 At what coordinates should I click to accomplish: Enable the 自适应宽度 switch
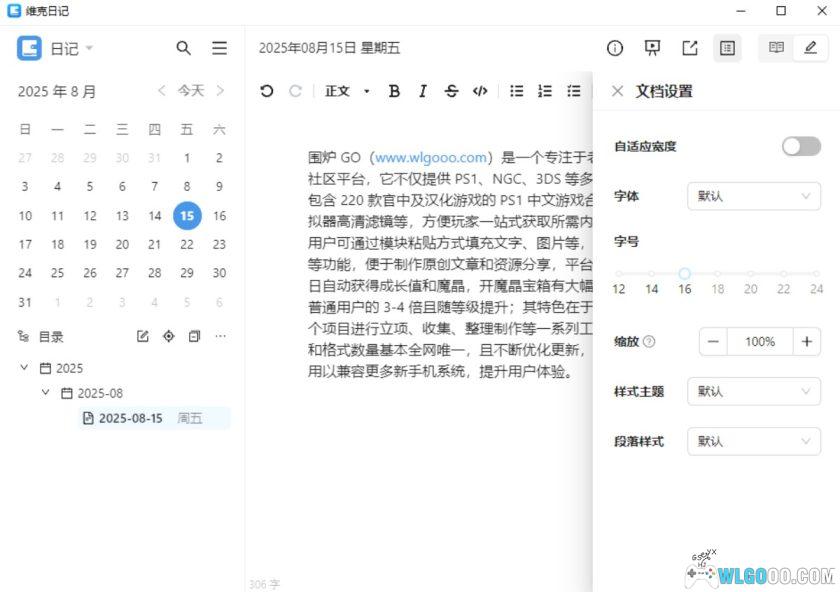tap(800, 146)
